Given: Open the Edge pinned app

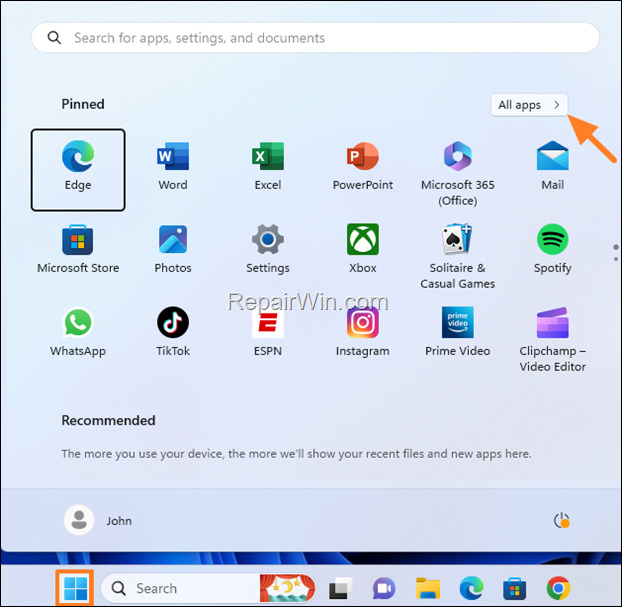Looking at the screenshot, I should pyautogui.click(x=78, y=169).
